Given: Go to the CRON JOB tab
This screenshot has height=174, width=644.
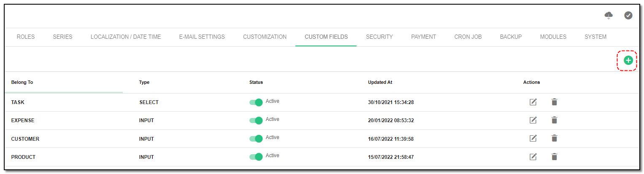Looking at the screenshot, I should click(x=468, y=37).
